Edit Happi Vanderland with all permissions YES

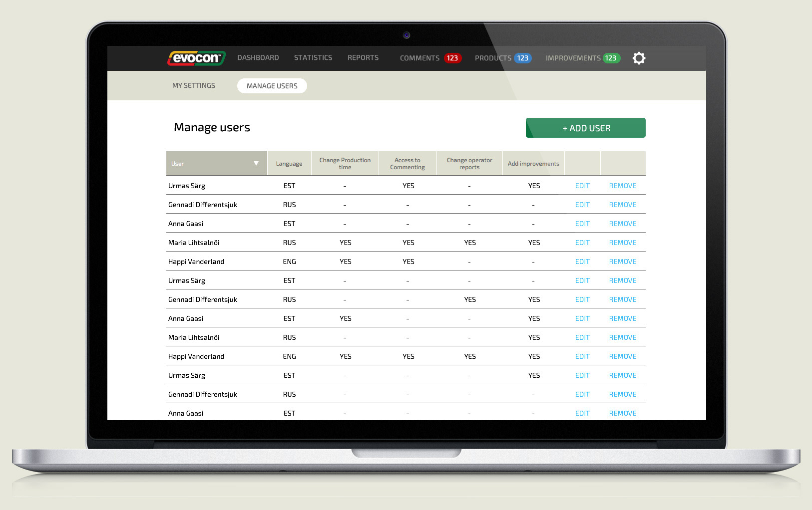[x=582, y=356]
